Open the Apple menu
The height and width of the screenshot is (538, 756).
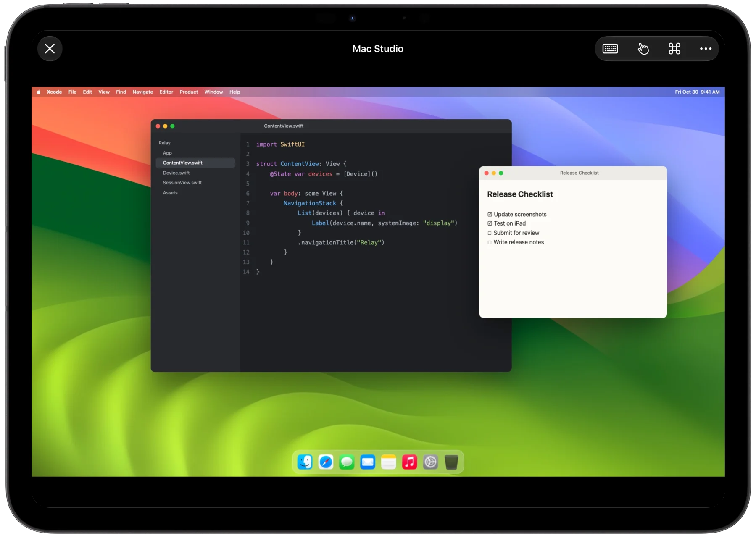[x=38, y=92]
